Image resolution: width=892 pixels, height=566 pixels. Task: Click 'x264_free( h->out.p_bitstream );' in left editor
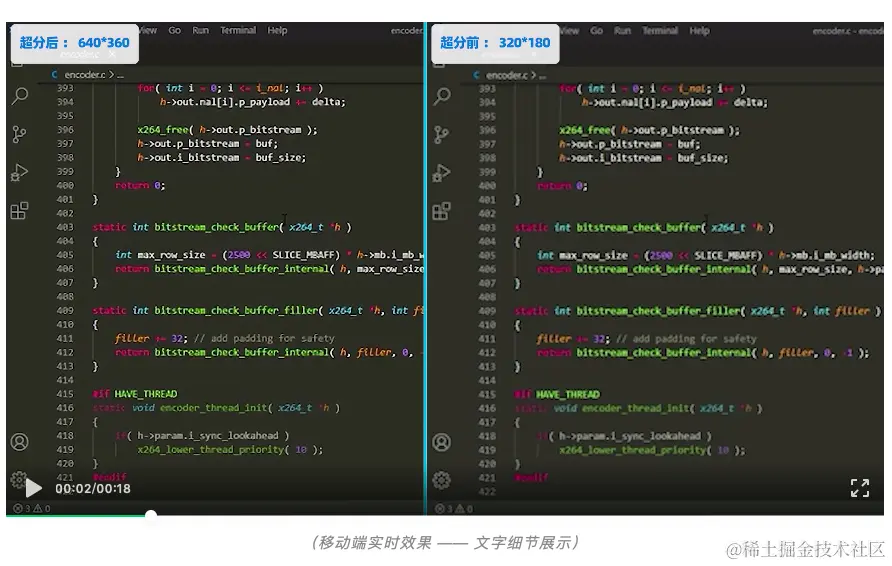click(x=227, y=130)
